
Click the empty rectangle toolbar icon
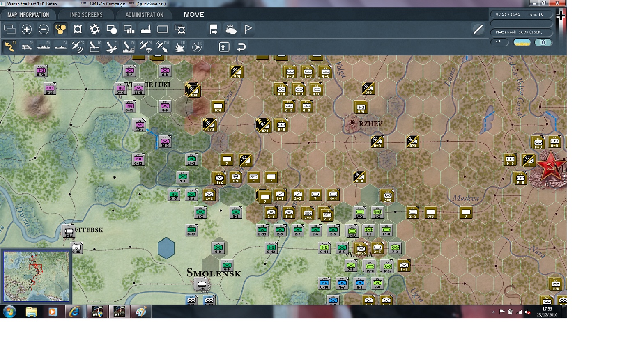pyautogui.click(x=163, y=29)
